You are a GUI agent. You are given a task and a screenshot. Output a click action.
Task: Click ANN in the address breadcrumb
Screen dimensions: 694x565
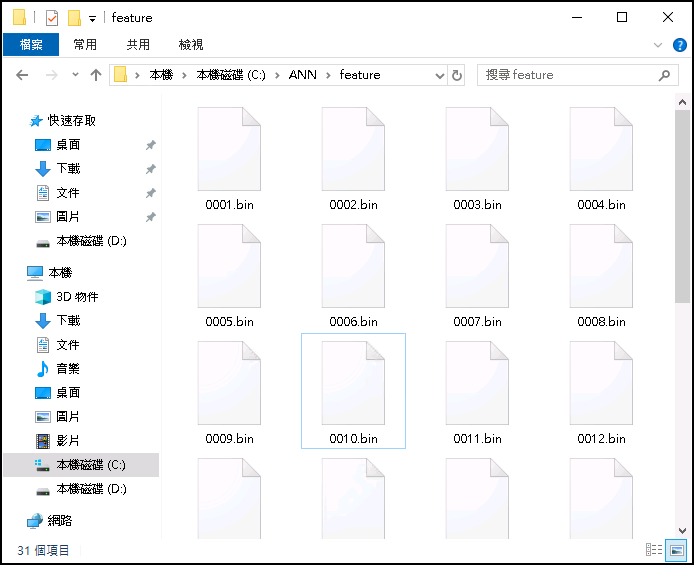(302, 75)
